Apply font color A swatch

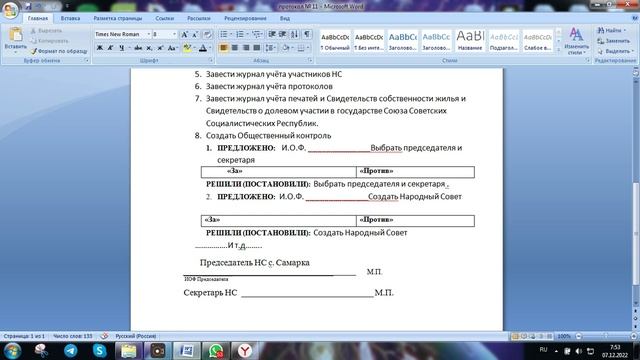click(203, 48)
